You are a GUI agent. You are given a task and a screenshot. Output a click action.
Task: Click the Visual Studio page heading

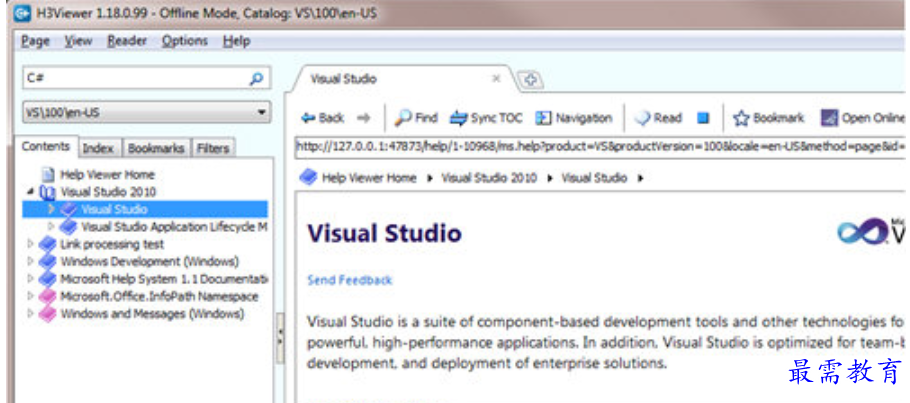[384, 233]
